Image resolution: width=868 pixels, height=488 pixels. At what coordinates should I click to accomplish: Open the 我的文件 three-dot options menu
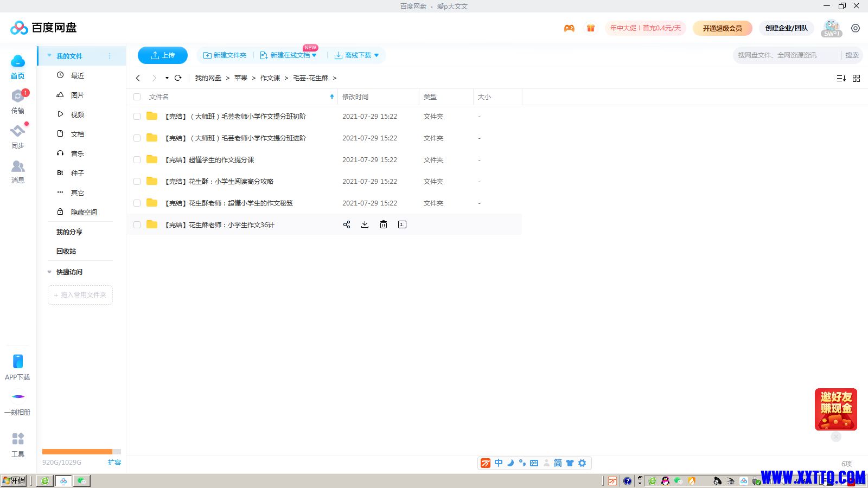[x=110, y=56]
